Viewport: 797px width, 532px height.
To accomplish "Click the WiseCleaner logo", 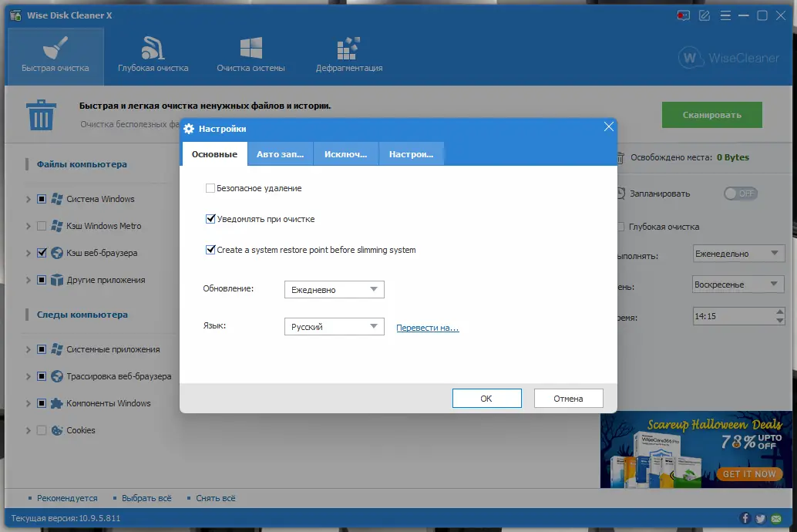I will click(729, 58).
